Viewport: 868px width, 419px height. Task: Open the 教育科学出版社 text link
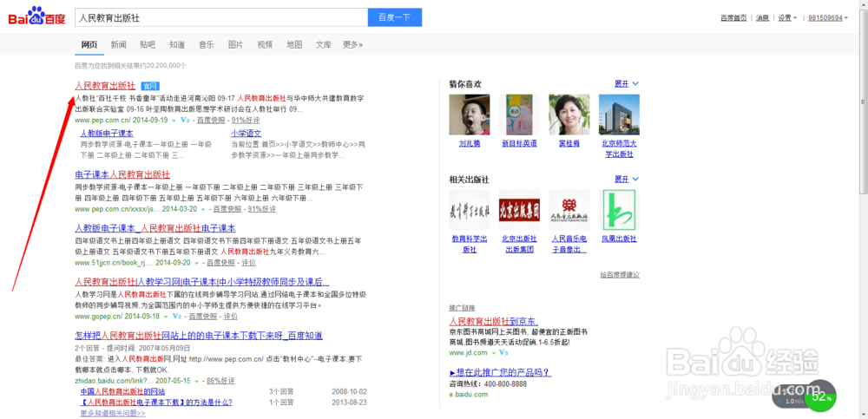470,244
